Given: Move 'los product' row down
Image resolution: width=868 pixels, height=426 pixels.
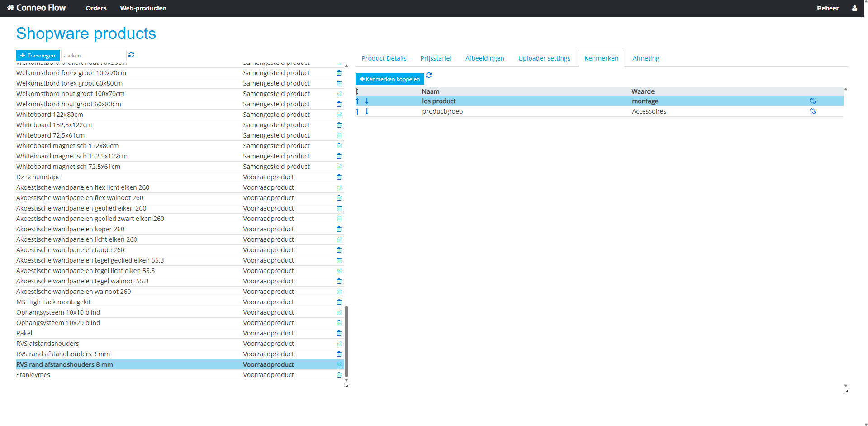Looking at the screenshot, I should point(367,101).
